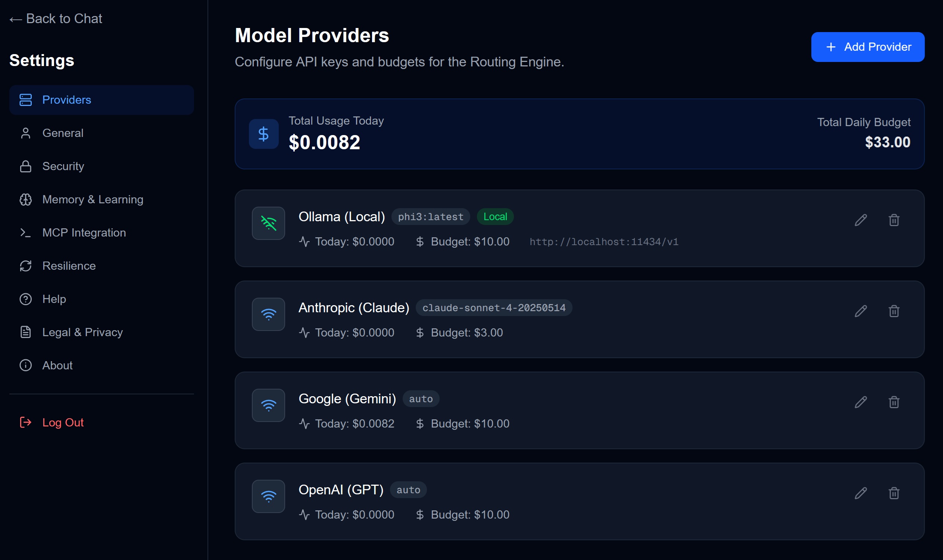The width and height of the screenshot is (943, 560).
Task: Click the Log Out arrow icon
Action: tap(25, 422)
